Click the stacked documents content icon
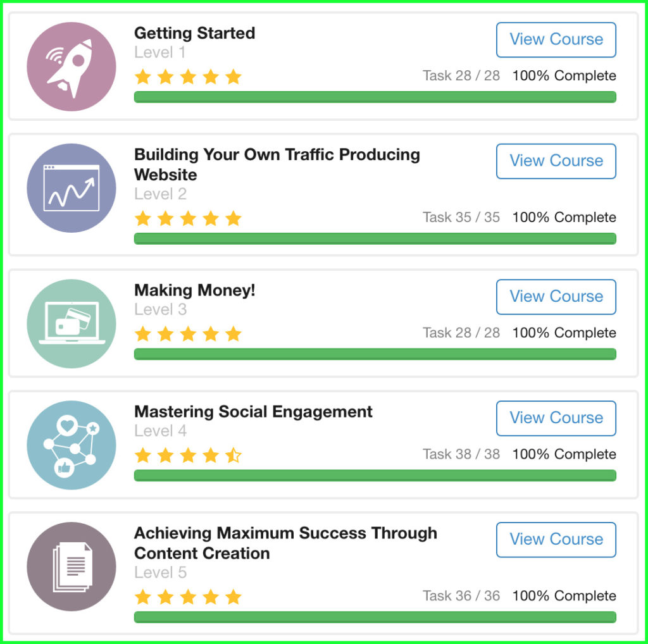The height and width of the screenshot is (644, 648). [72, 566]
